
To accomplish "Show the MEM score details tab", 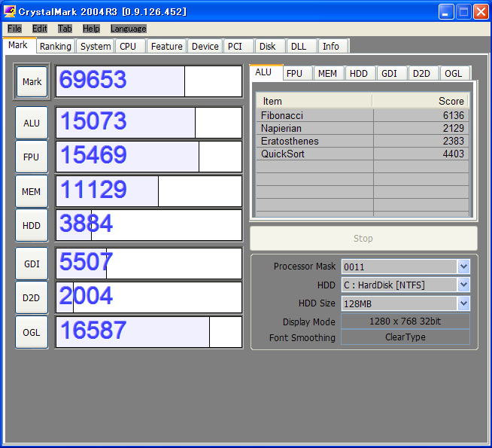I will [x=327, y=73].
